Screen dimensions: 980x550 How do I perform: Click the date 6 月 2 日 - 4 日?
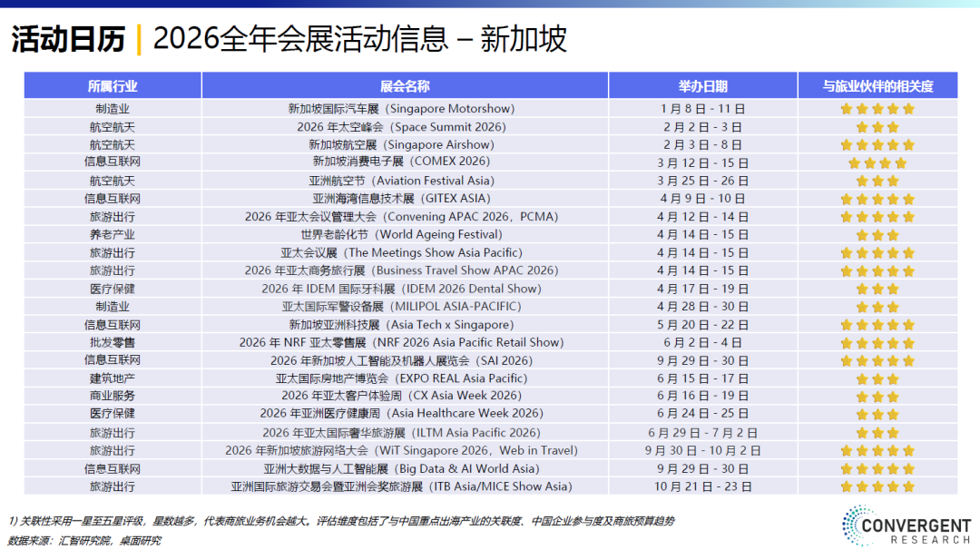[702, 342]
